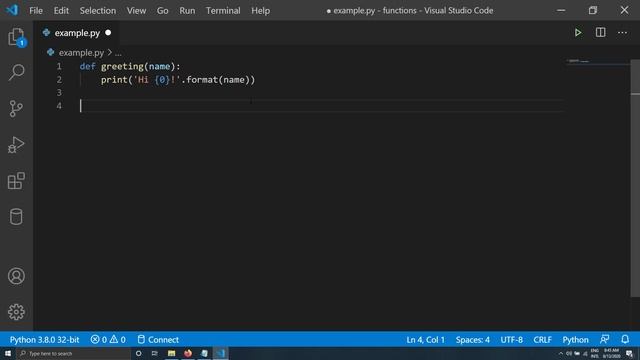
Task: Select the example.py editor tab
Action: [77, 33]
